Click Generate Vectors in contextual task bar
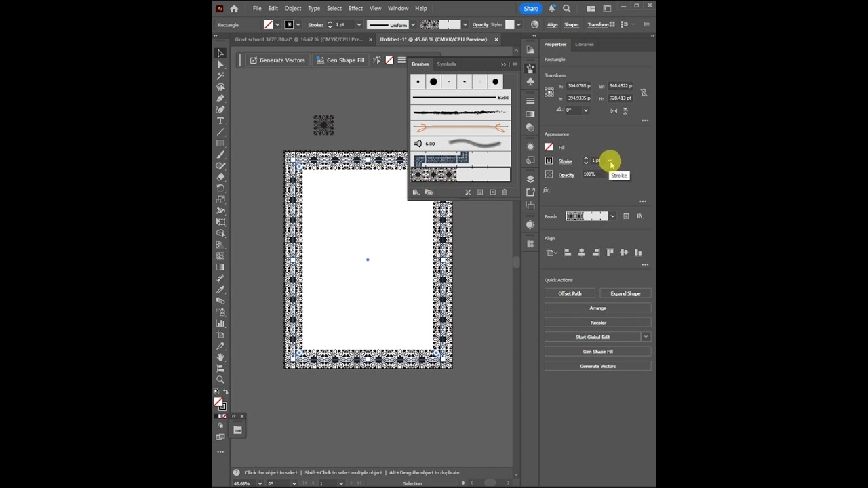The width and height of the screenshot is (868, 488). click(277, 60)
